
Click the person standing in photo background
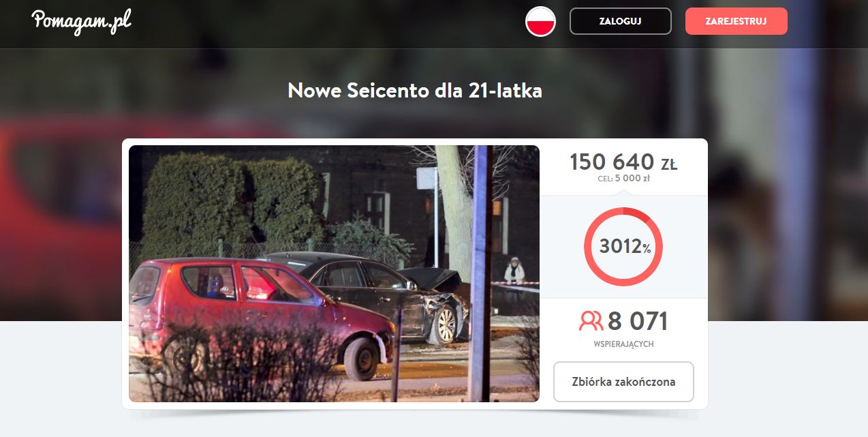[514, 271]
